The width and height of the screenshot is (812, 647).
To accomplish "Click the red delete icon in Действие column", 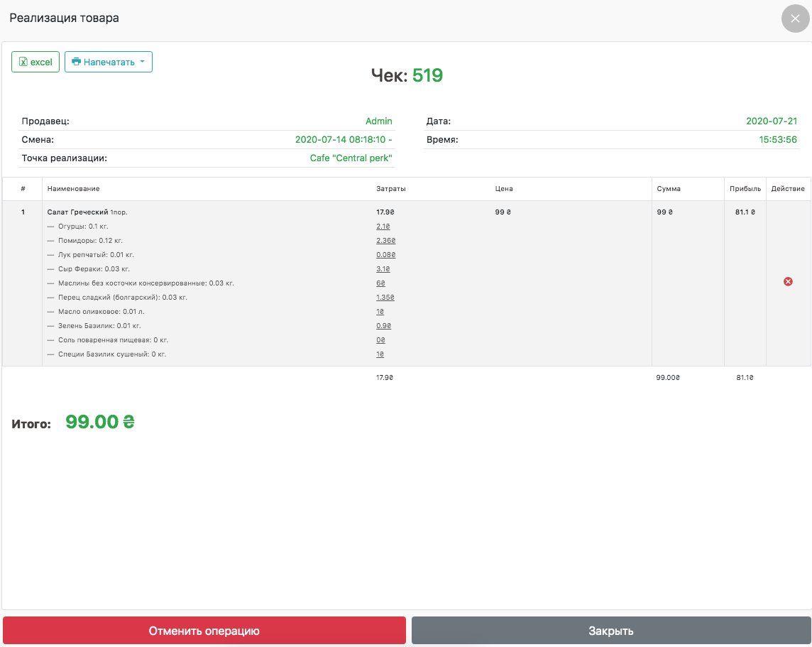I will click(788, 282).
